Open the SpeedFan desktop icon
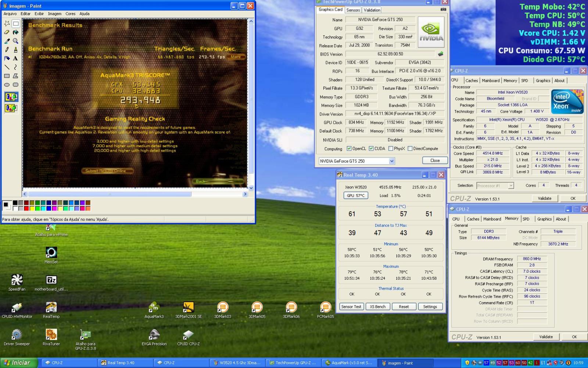 pyautogui.click(x=17, y=283)
